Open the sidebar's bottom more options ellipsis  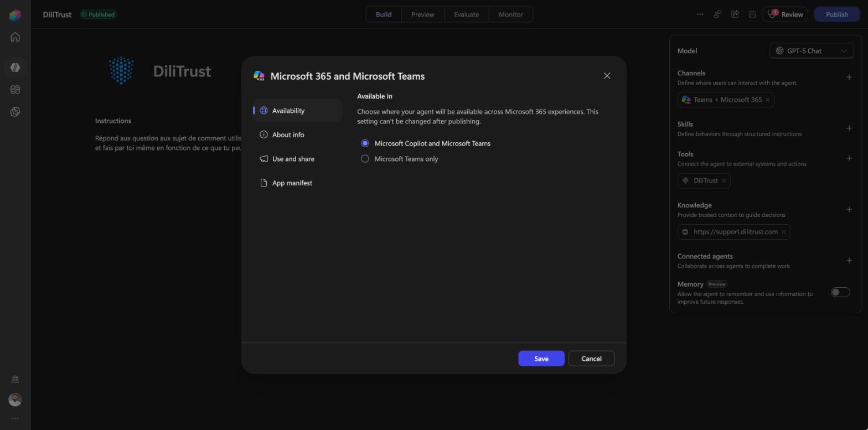[15, 418]
